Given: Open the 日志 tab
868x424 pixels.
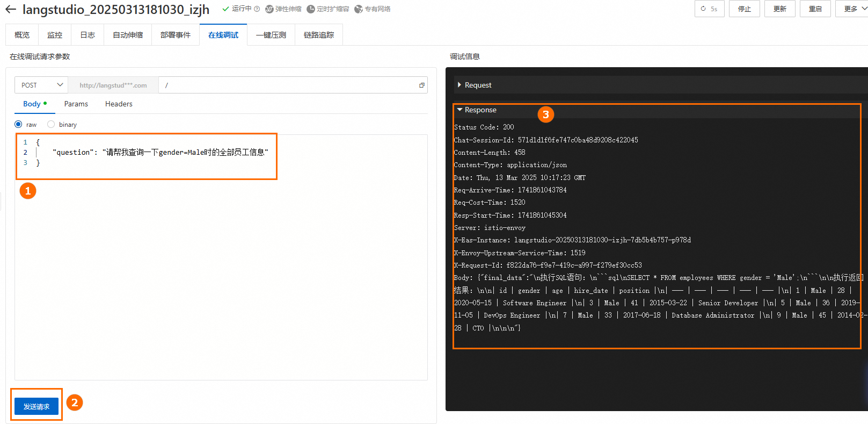Looking at the screenshot, I should 87,35.
